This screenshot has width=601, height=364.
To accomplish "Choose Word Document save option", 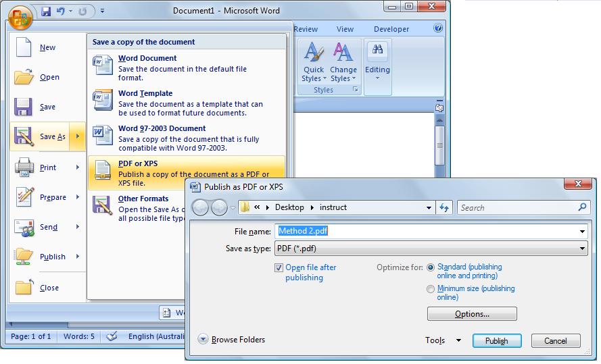I will click(x=187, y=68).
